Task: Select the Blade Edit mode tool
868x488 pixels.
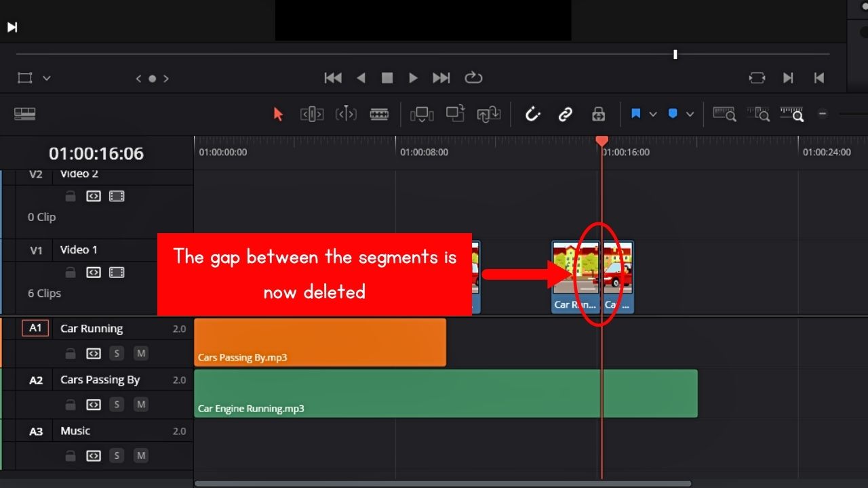Action: coord(380,113)
